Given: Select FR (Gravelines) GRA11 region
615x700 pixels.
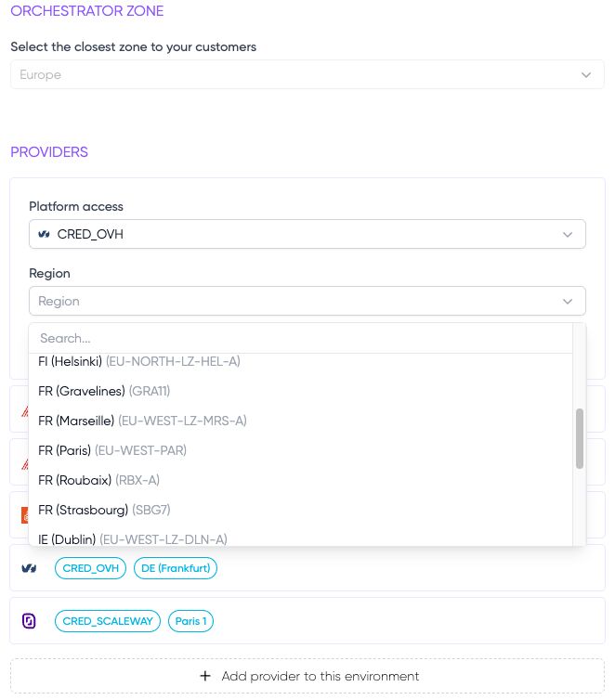Looking at the screenshot, I should (104, 391).
